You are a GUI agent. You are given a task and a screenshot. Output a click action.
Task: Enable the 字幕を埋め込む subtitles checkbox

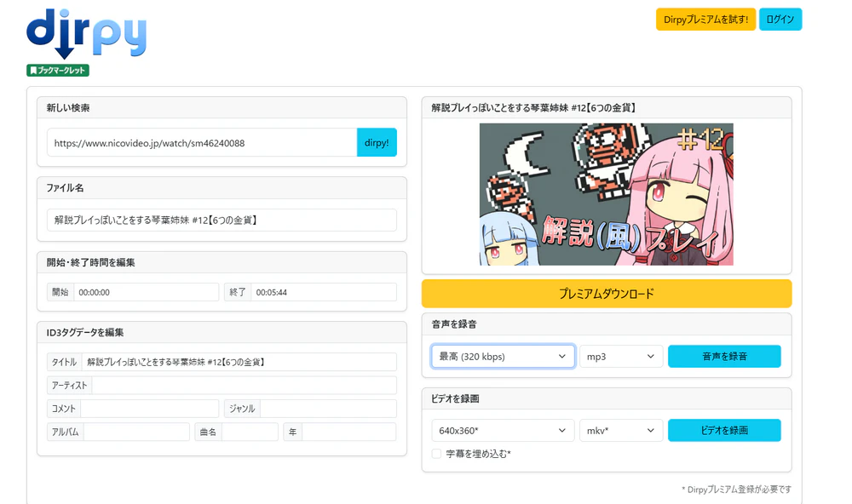point(435,454)
